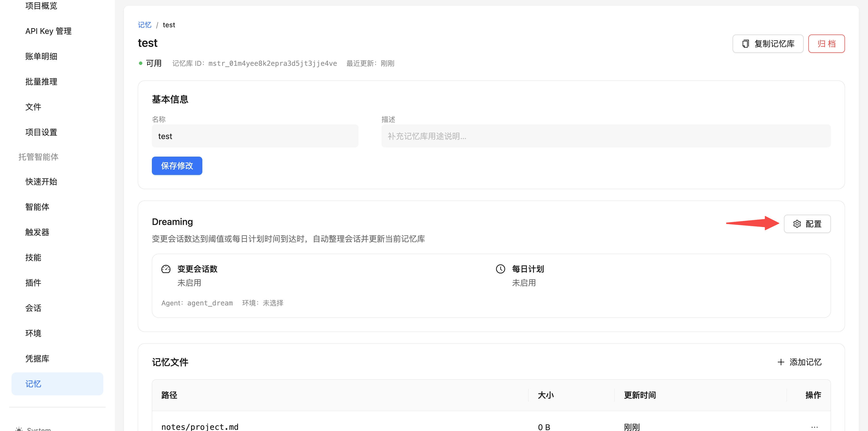Click the 0 B size cell
868x431 pixels.
point(544,427)
